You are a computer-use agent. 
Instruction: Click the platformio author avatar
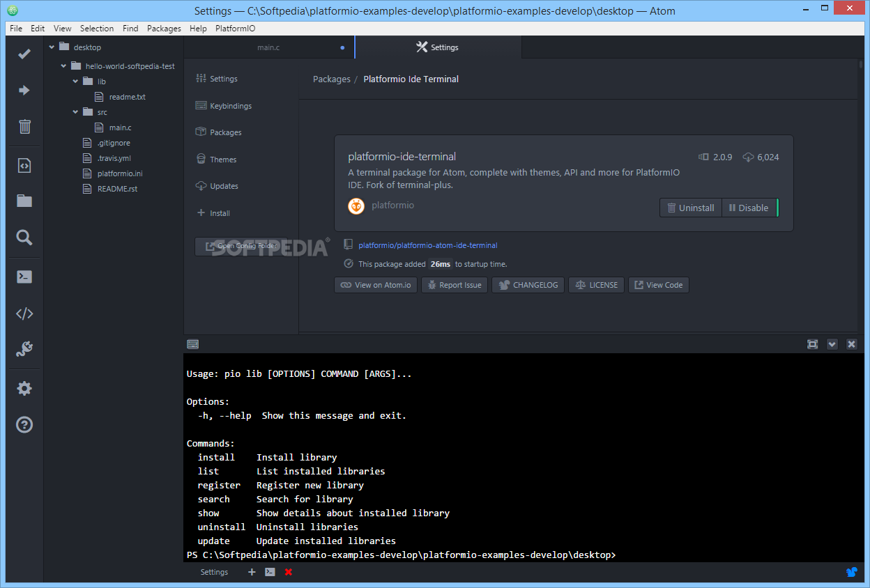point(356,206)
